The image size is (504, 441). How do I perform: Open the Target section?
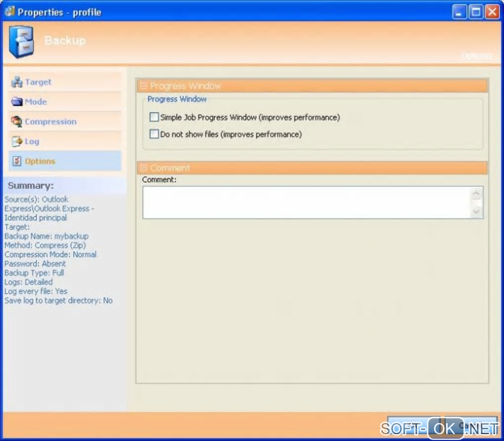(x=65, y=82)
